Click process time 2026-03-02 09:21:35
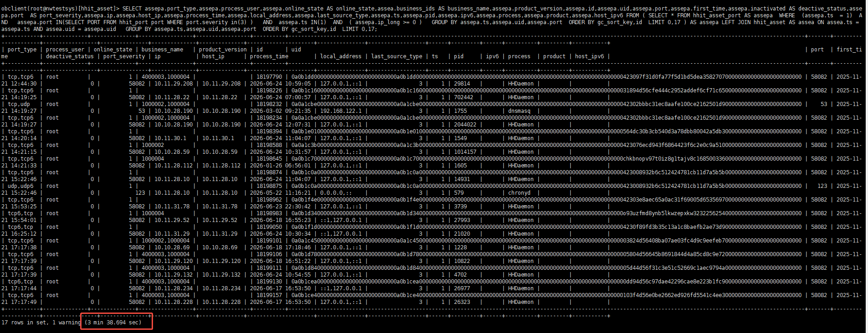The width and height of the screenshot is (868, 333). (x=281, y=111)
